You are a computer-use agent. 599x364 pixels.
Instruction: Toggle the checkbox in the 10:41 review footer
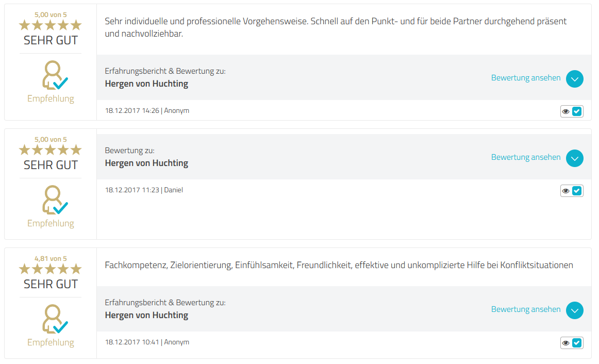coord(577,343)
